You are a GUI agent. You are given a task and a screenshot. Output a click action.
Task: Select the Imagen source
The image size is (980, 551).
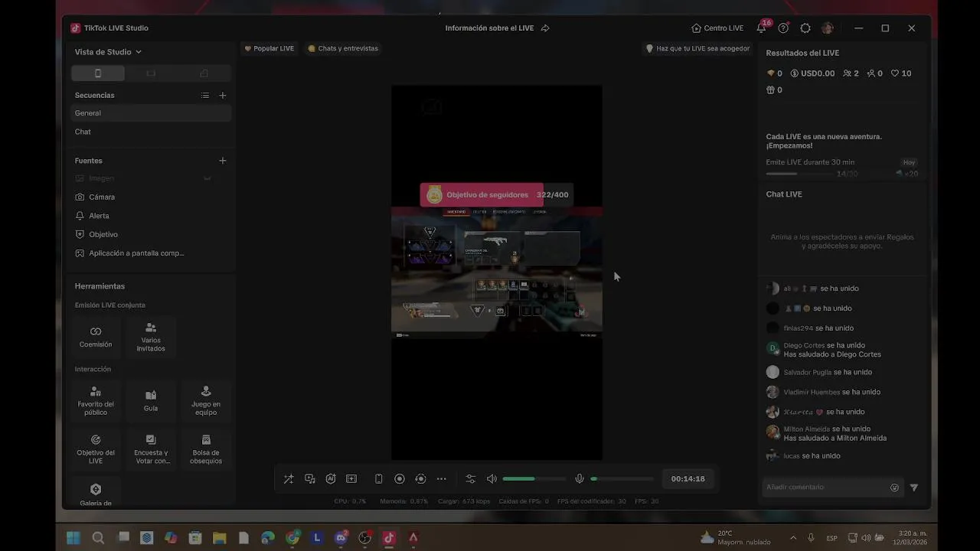pos(151,178)
